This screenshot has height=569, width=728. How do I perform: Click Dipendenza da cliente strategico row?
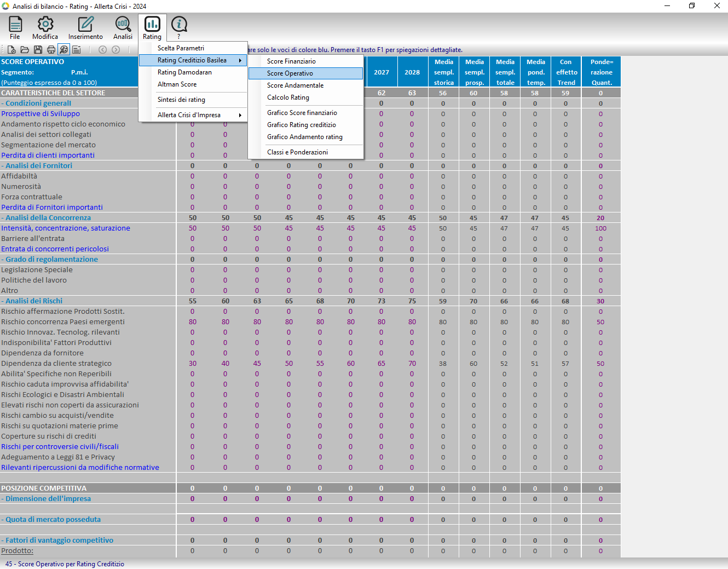tap(56, 364)
